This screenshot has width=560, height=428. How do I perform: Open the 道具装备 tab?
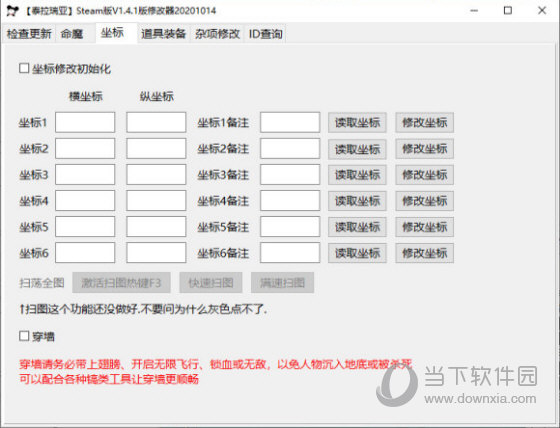tap(164, 34)
